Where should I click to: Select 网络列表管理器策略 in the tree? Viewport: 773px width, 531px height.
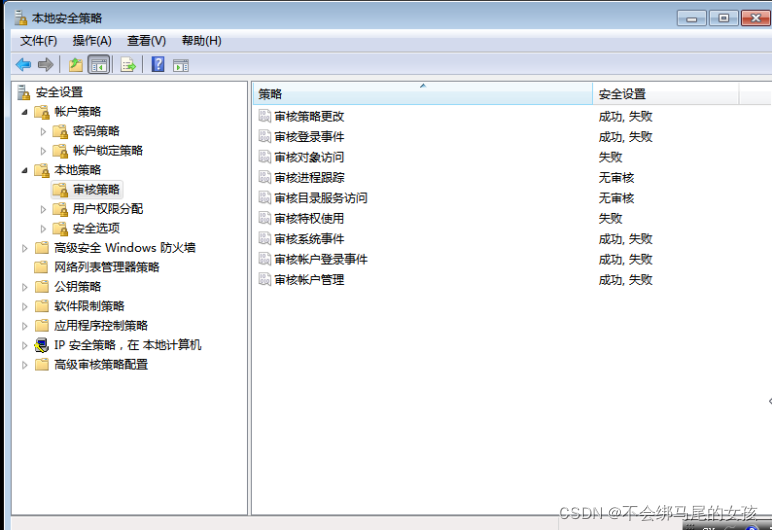pyautogui.click(x=106, y=268)
